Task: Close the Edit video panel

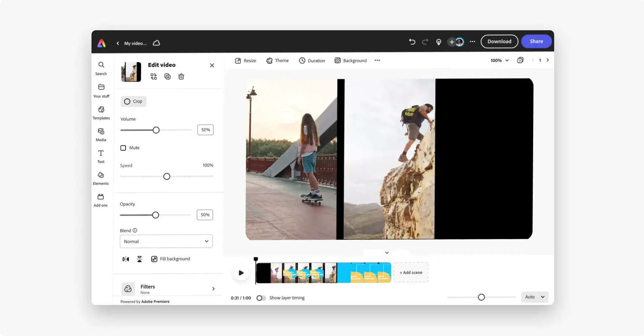Action: tap(212, 65)
